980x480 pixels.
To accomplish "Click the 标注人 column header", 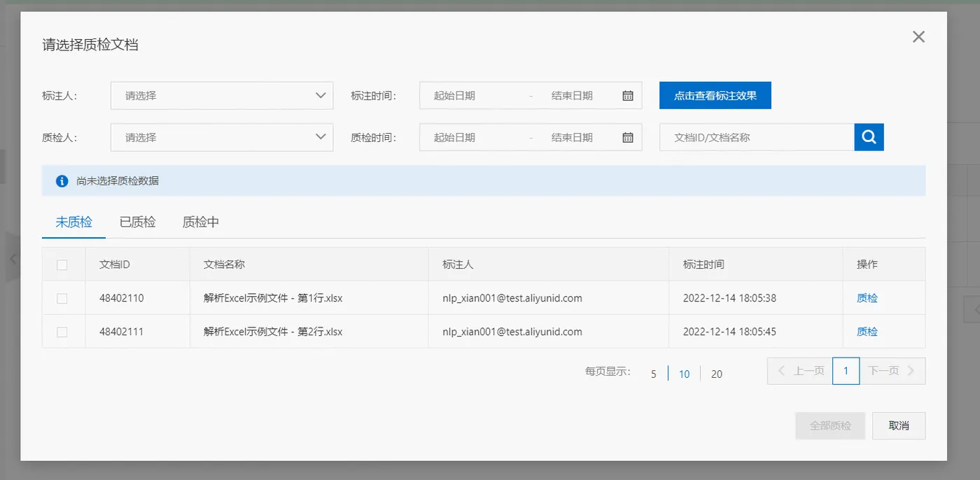I will coord(458,264).
